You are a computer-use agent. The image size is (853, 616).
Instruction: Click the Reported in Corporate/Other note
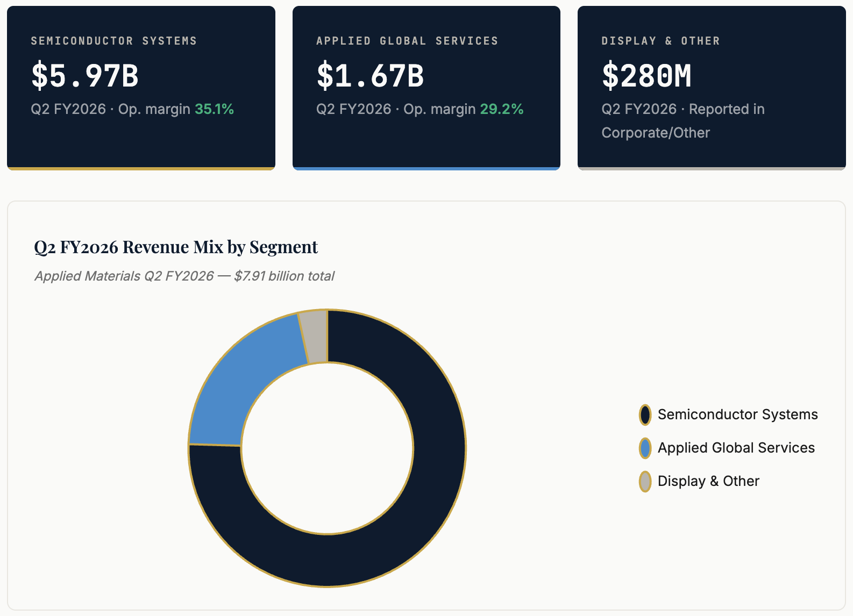click(x=683, y=121)
